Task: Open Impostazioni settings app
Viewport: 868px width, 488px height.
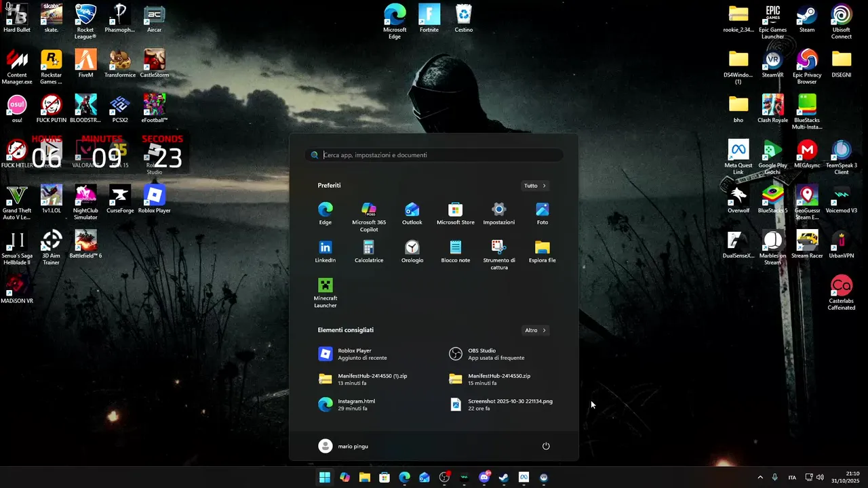Action: tap(499, 213)
